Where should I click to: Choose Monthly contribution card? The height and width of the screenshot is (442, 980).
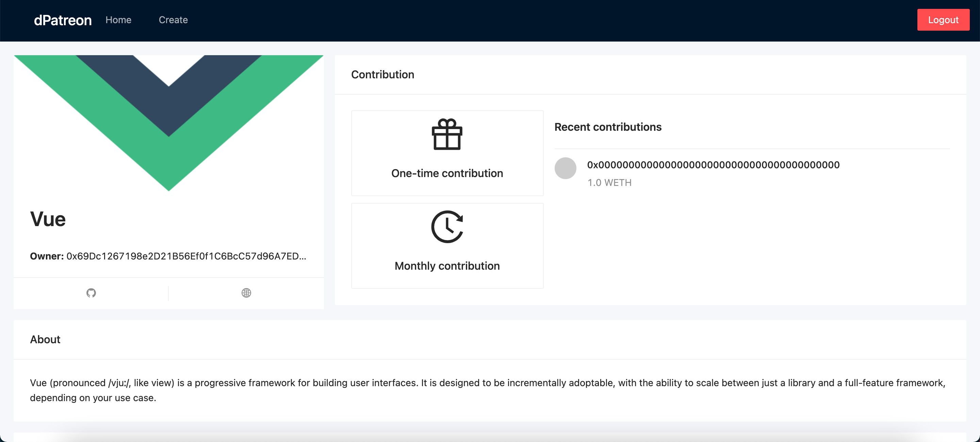(x=447, y=246)
